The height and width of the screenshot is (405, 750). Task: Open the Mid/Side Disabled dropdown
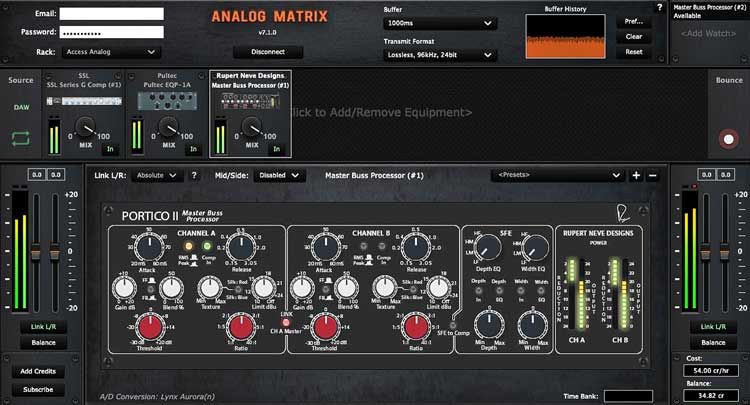click(279, 175)
